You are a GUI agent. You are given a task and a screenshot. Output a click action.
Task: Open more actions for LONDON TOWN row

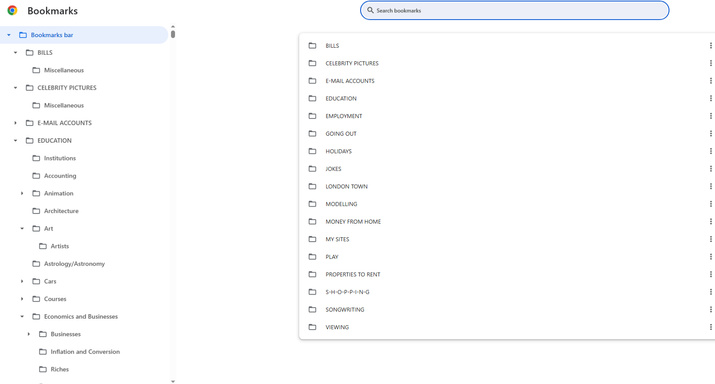point(710,187)
